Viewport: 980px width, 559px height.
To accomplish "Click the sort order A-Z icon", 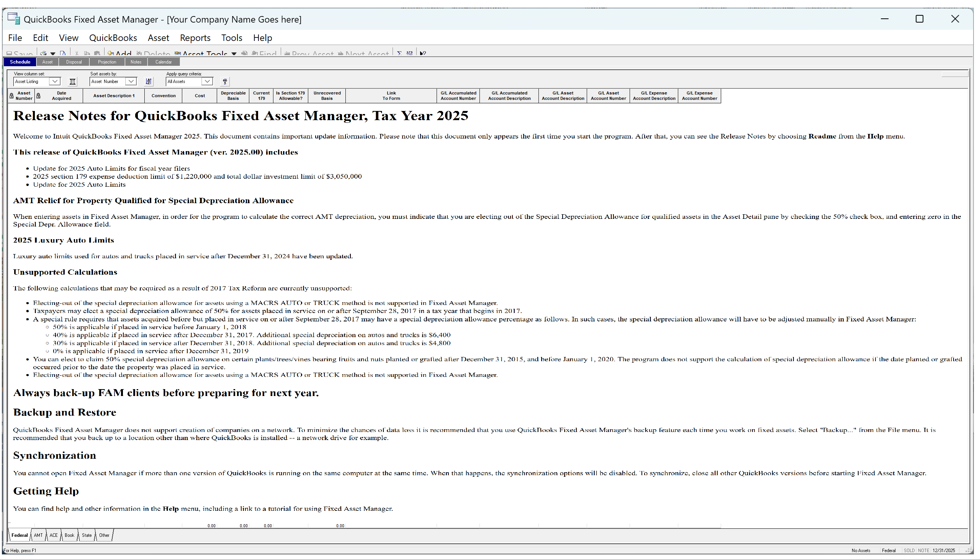I will 149,81.
